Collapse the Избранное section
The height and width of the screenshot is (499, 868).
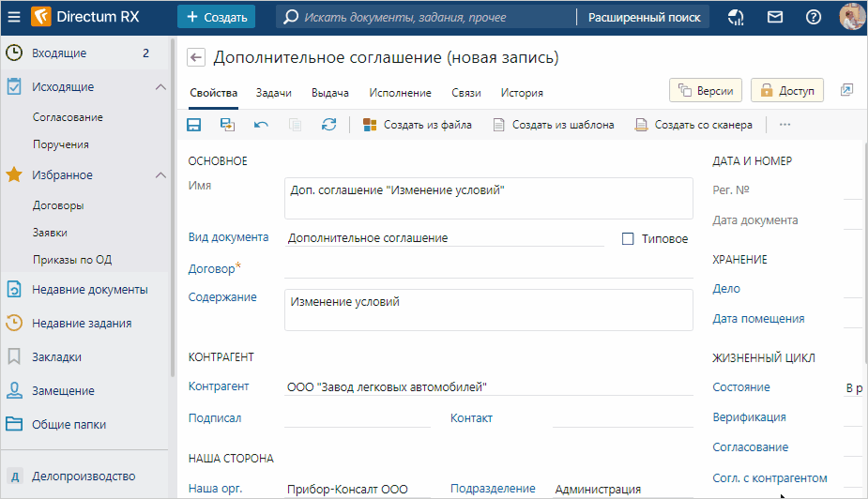pos(160,175)
